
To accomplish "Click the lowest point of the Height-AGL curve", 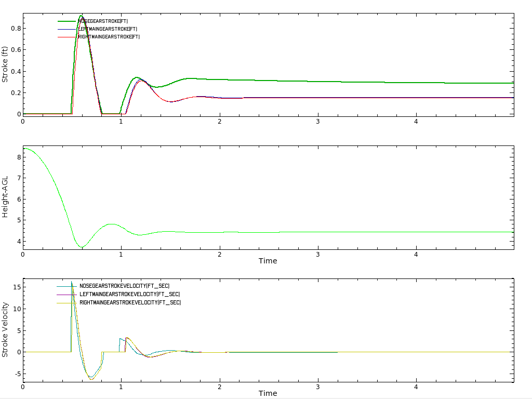I will point(81,247).
